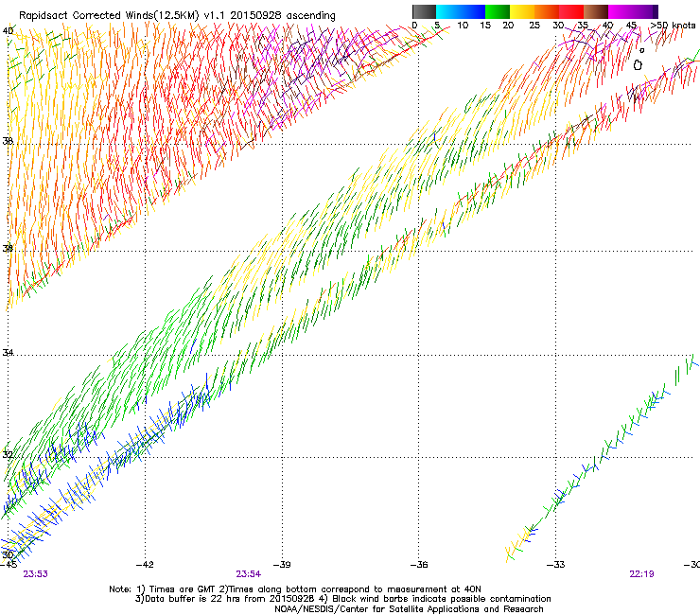The image size is (700, 615).
Task: Click the '-36' longitude axis label
Action: (419, 564)
